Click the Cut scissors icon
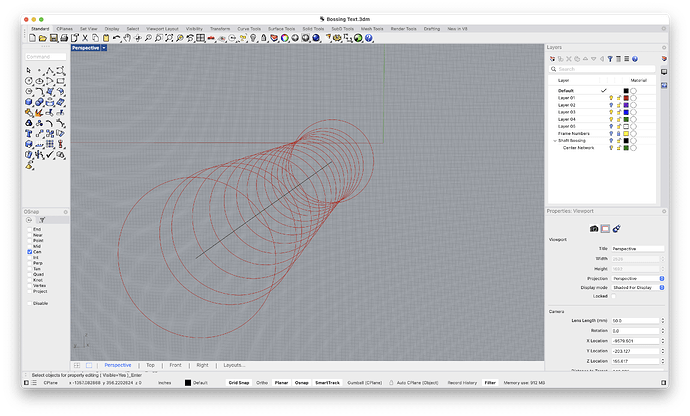690x416 pixels. click(85, 38)
